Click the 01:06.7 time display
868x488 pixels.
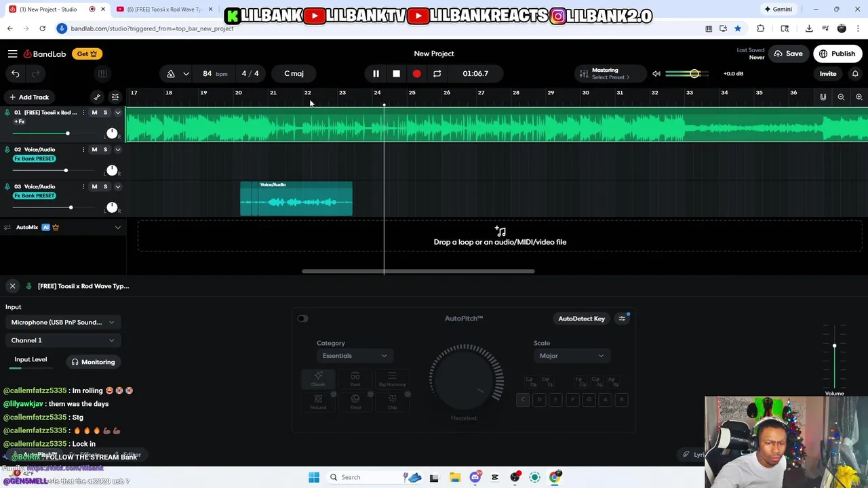point(475,73)
